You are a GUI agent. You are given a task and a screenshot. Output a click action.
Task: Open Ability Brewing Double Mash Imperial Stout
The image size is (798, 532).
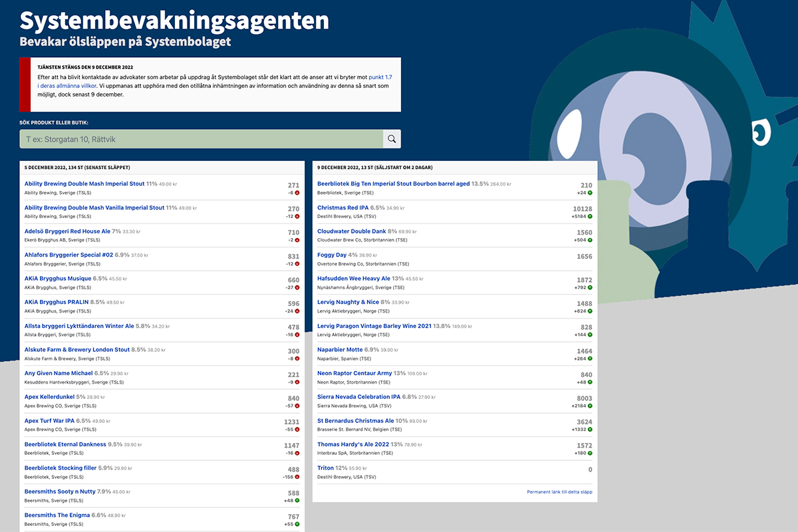pyautogui.click(x=84, y=184)
